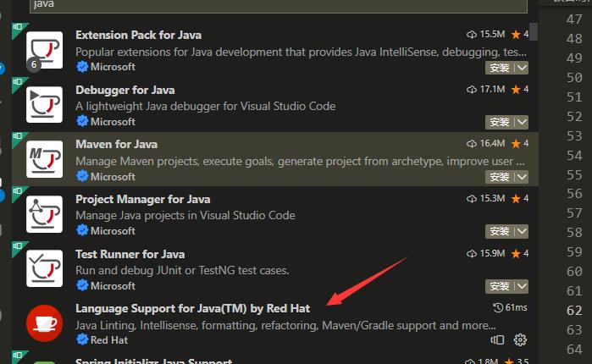Click the 6 badge on Extension Pack icon
This screenshot has width=592, height=364.
click(x=34, y=64)
